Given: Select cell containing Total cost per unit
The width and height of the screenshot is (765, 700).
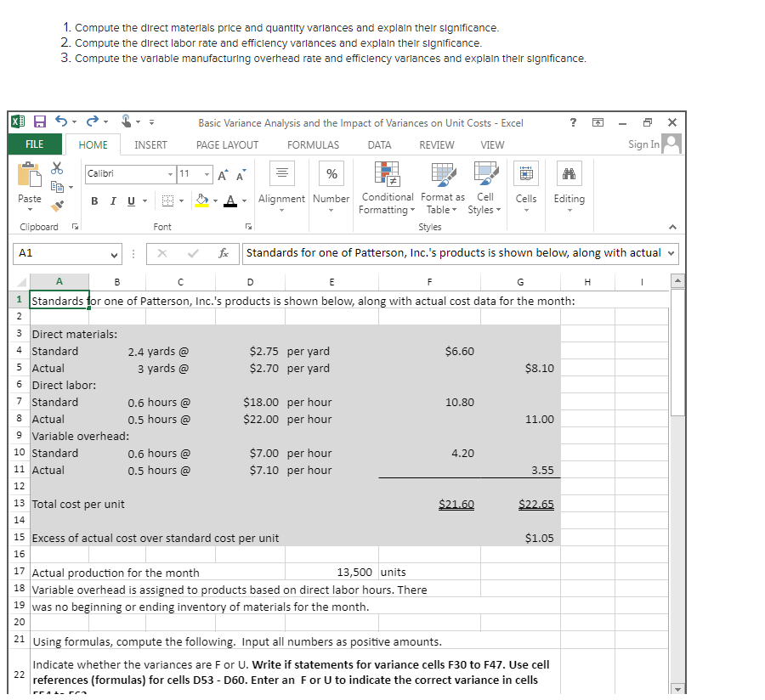Looking at the screenshot, I should click(x=76, y=504).
